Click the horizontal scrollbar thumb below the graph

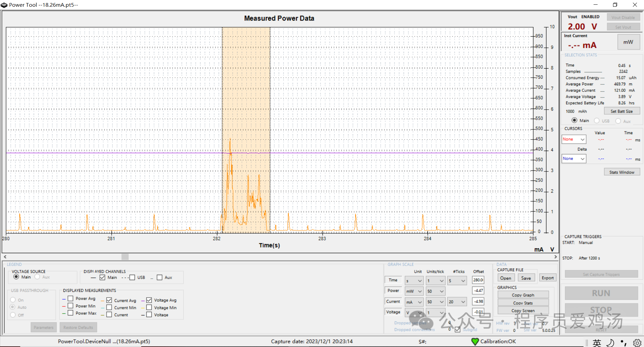point(125,257)
